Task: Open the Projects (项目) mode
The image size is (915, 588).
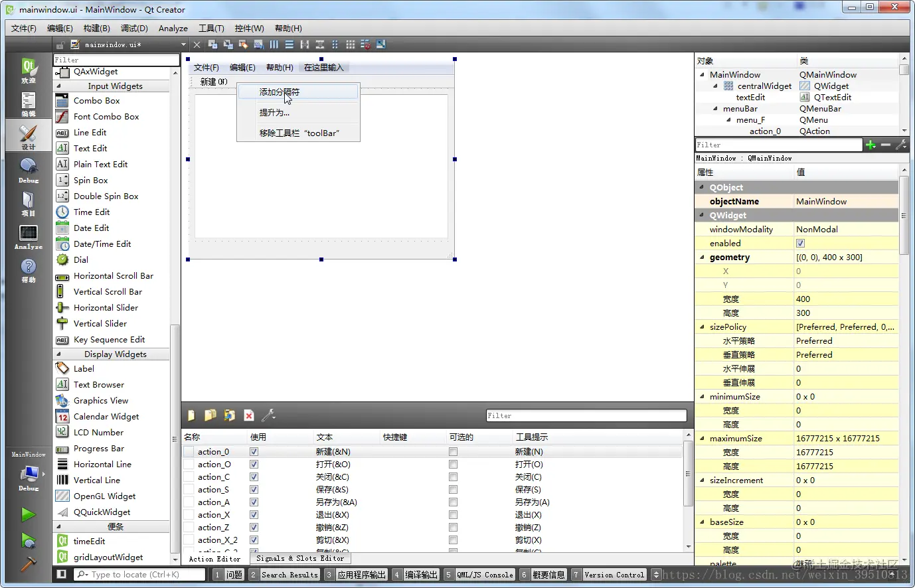Action: click(x=29, y=203)
